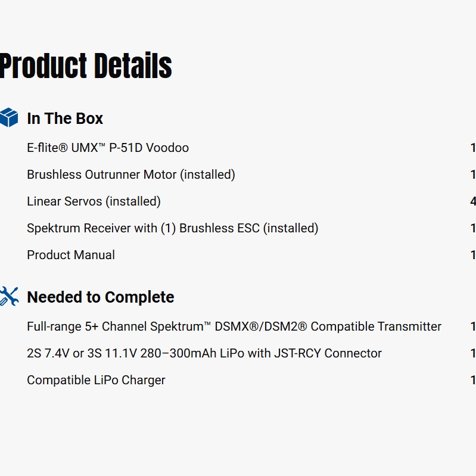
Task: Click the quantity next to Brushless Outrunner Motor
Action: click(x=473, y=175)
